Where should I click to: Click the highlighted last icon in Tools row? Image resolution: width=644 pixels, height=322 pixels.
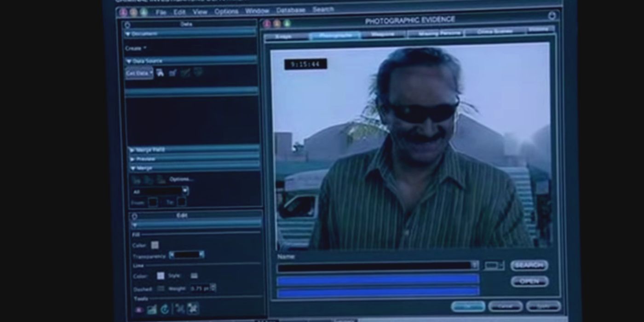tap(193, 309)
